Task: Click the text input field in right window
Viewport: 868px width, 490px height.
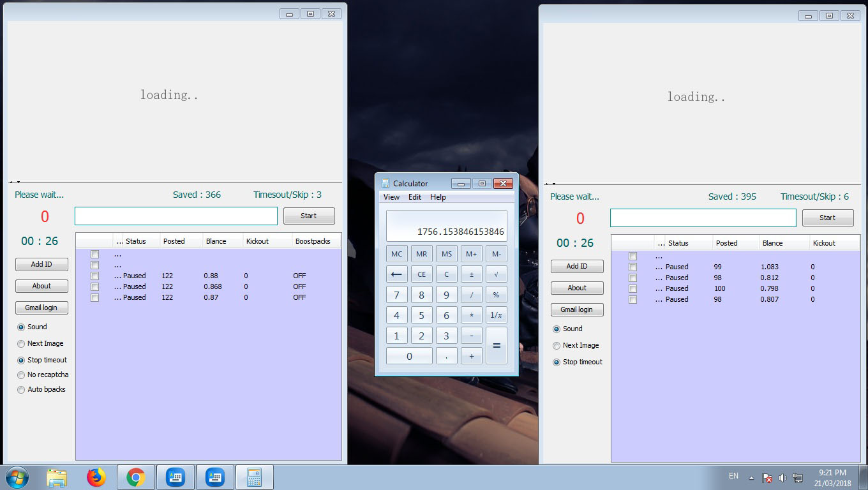Action: coord(703,218)
